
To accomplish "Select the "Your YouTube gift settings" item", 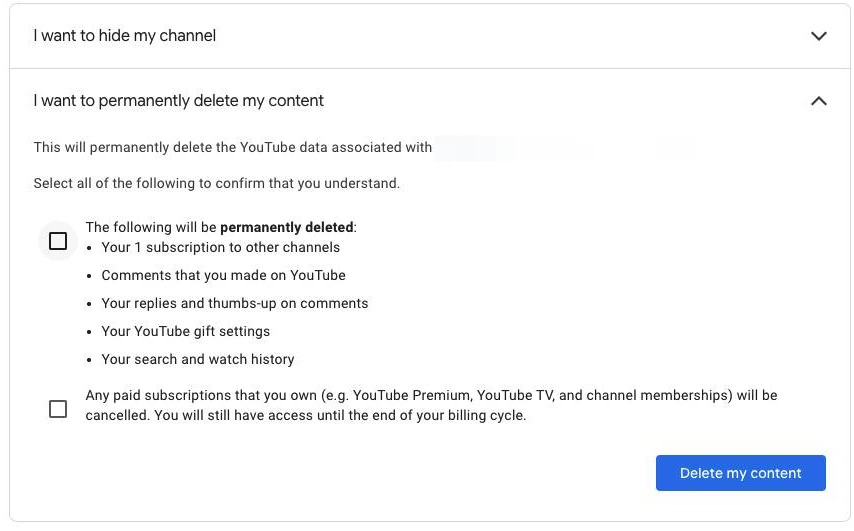I will (x=185, y=331).
